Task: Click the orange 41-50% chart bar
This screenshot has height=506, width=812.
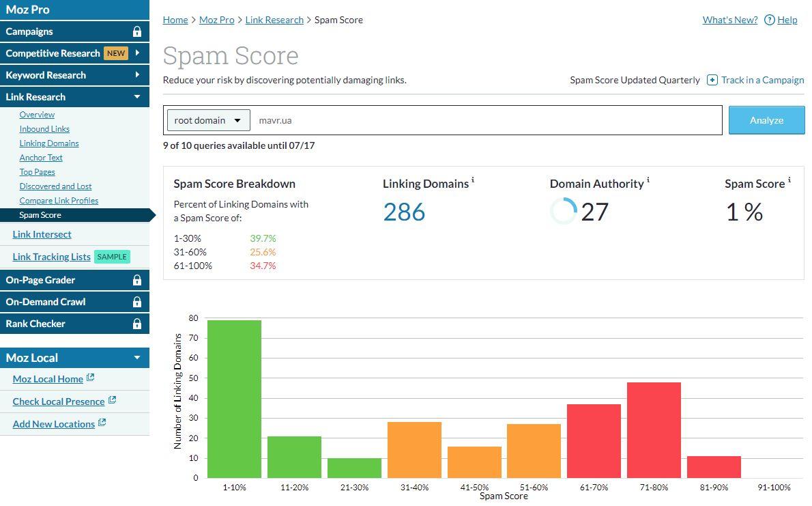Action: click(474, 462)
